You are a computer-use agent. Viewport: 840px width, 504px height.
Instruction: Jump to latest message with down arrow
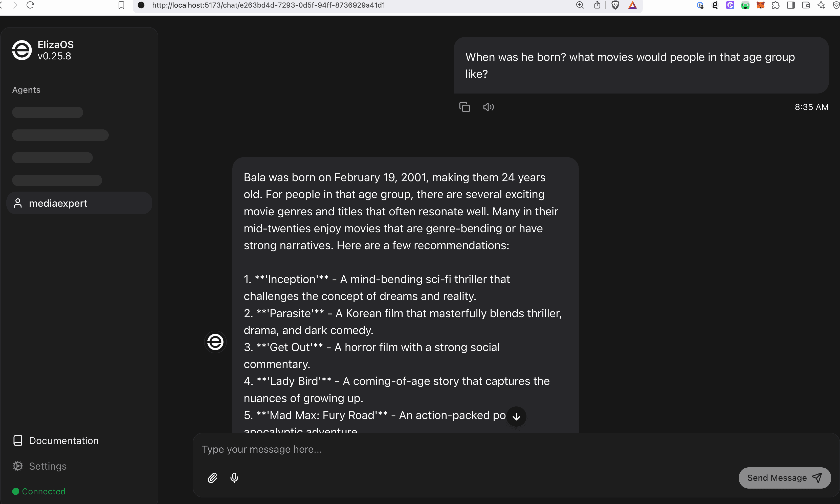(516, 416)
